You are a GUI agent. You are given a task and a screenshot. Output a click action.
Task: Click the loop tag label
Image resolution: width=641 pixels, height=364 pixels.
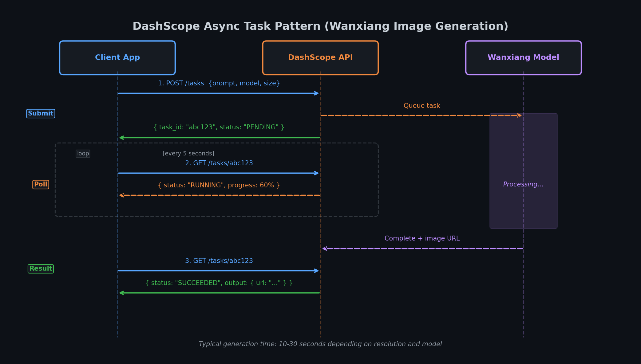coord(83,154)
